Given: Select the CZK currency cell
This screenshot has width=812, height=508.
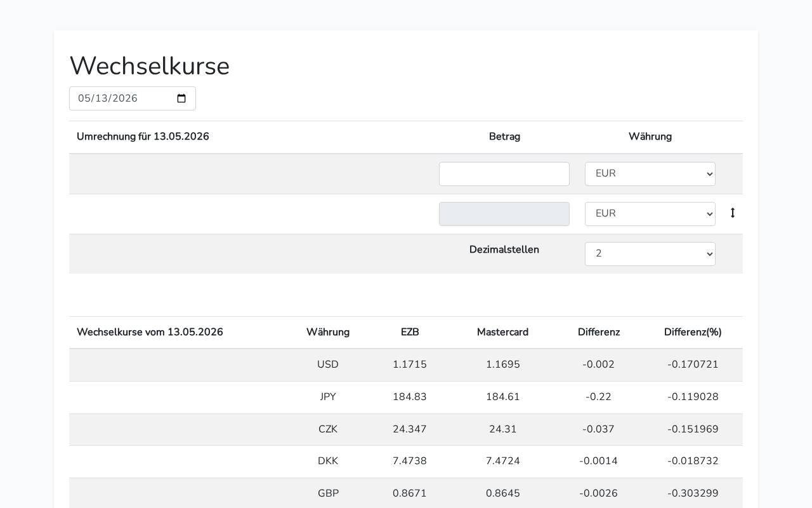Looking at the screenshot, I should [328, 429].
